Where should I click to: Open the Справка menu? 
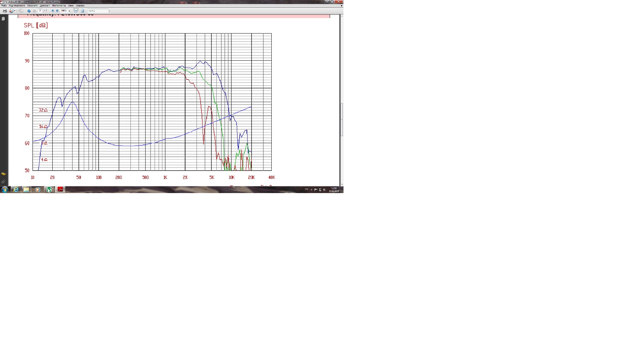tap(80, 6)
